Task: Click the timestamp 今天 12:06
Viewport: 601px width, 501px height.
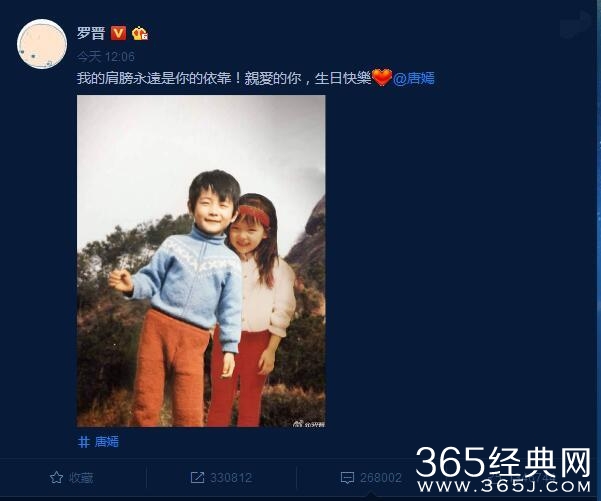Action: tap(105, 57)
